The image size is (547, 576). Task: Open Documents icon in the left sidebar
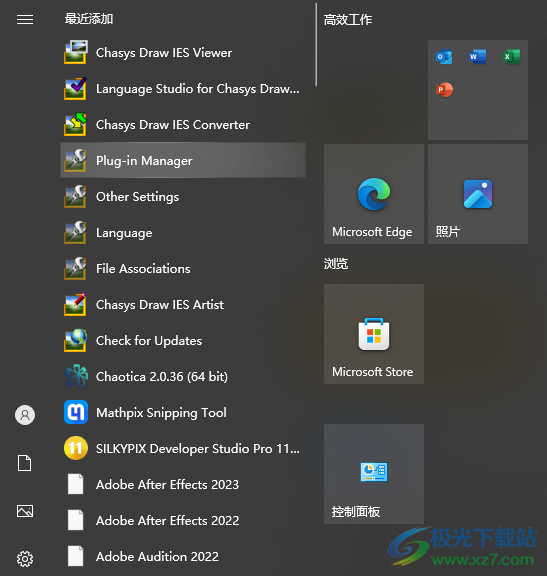25,463
